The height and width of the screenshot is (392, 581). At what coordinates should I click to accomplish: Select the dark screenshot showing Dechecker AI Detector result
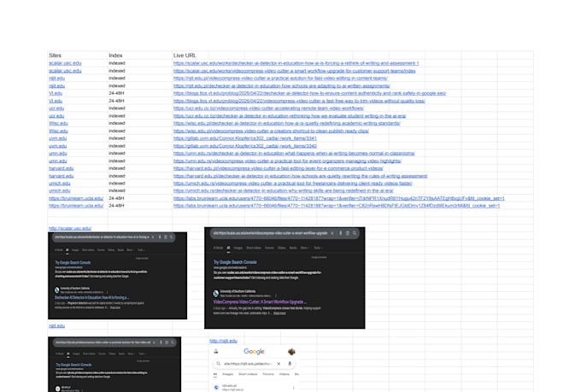coord(117,276)
